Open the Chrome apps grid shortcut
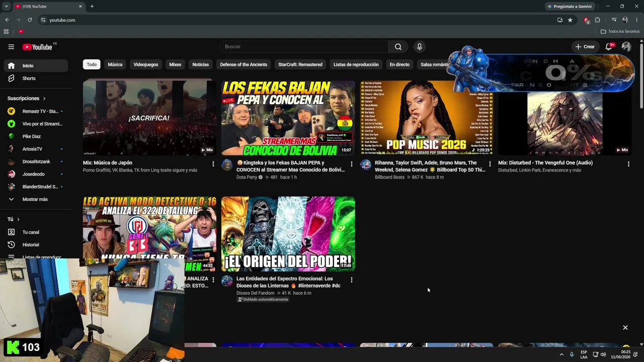 click(6, 31)
